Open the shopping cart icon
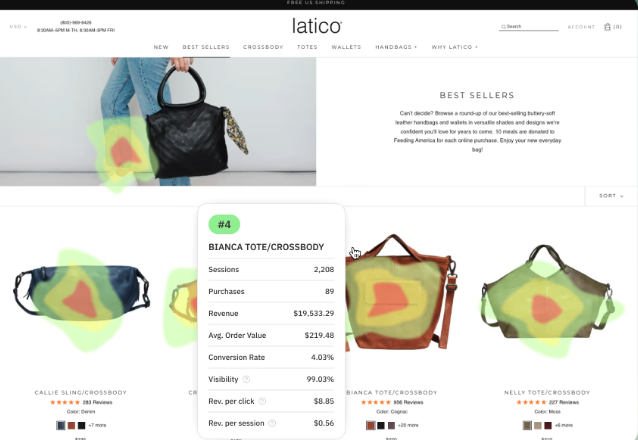Viewport: 638px width, 440px height. tap(607, 27)
